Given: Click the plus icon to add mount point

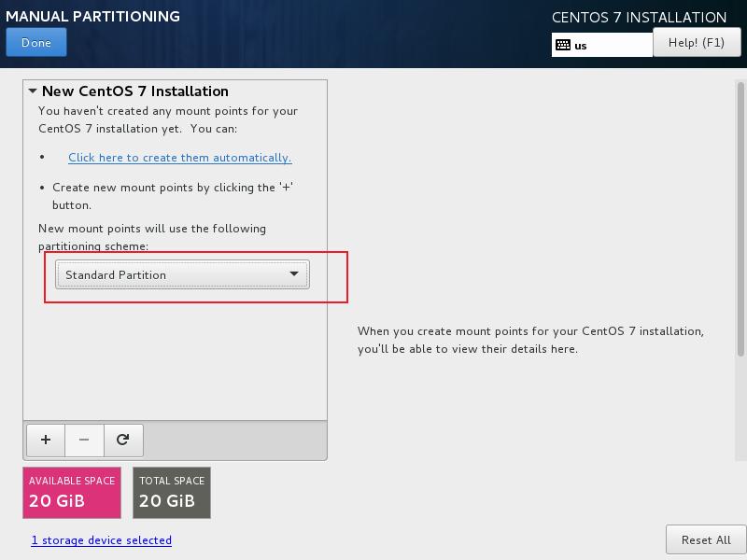Looking at the screenshot, I should 46,440.
